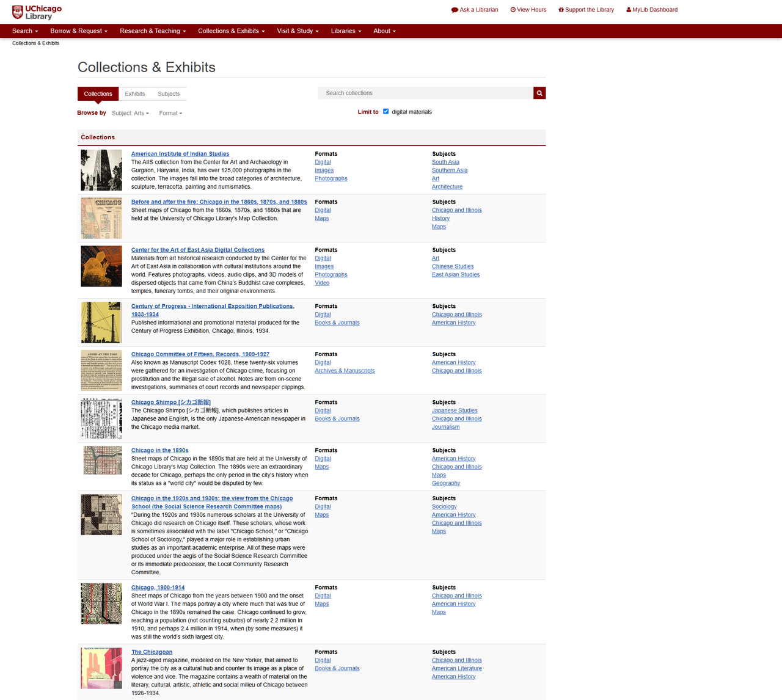Expand the About menu

coord(385,31)
